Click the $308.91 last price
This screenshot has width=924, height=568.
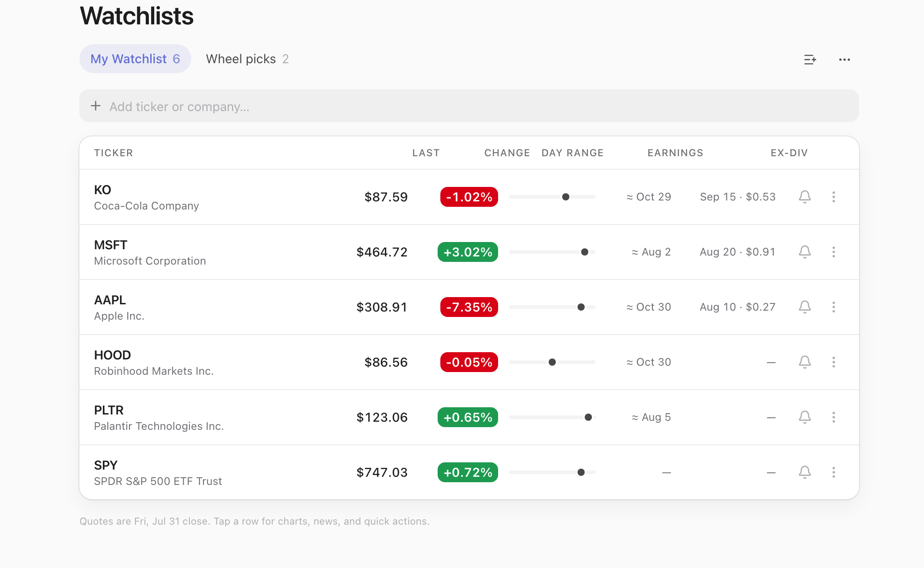click(x=382, y=307)
